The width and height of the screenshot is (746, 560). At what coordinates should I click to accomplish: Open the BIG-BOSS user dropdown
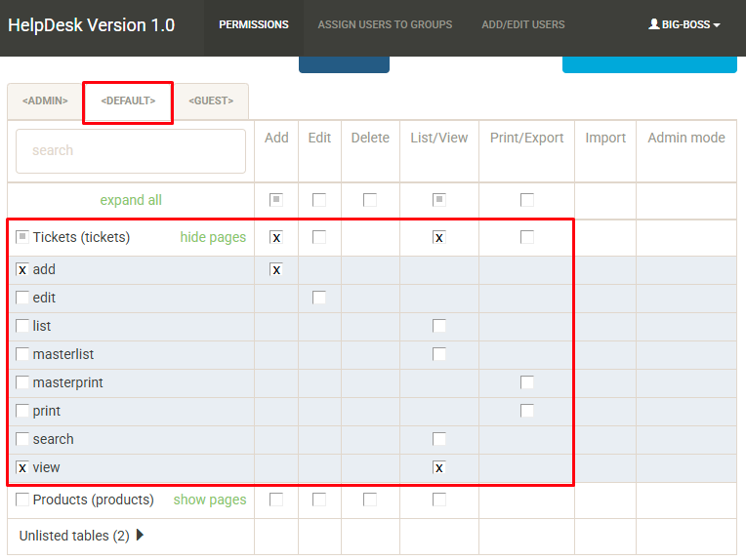tap(684, 24)
